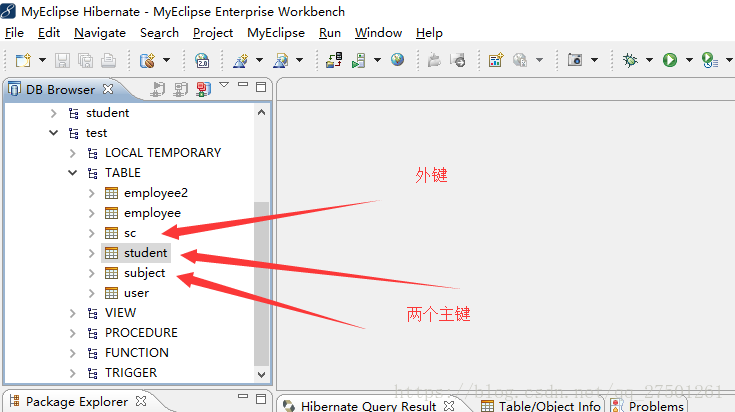Viewport: 735px width, 412px height.
Task: Open the Window menu
Action: pyautogui.click(x=378, y=33)
